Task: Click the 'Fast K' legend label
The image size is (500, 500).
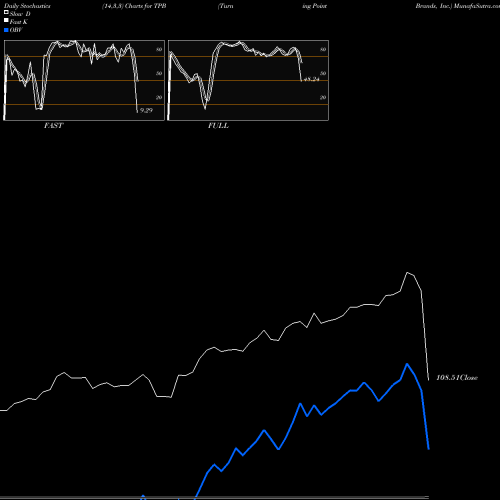Action: 19,22
